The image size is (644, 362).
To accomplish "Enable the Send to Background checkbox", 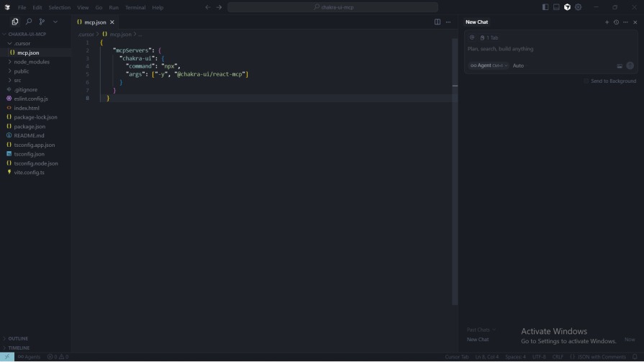I will pos(586,81).
